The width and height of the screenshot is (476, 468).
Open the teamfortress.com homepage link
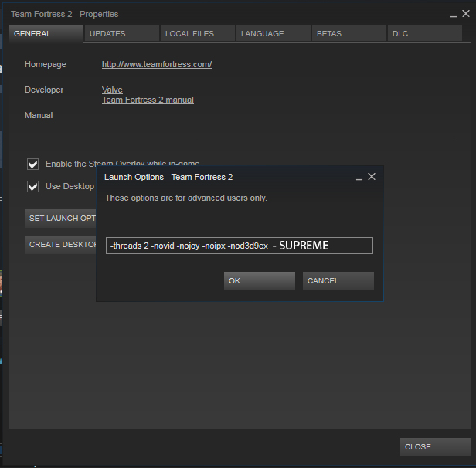pos(157,64)
